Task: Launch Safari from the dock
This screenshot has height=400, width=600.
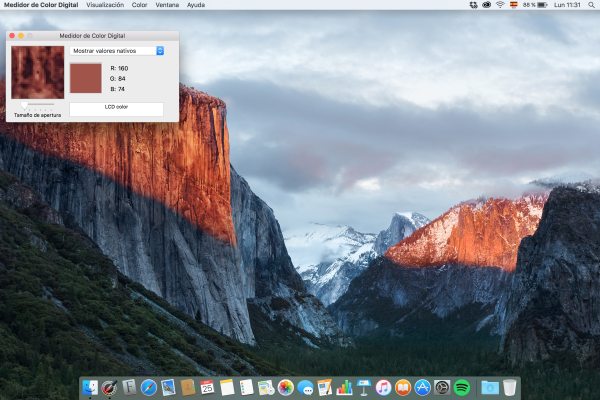Action: pyautogui.click(x=149, y=387)
